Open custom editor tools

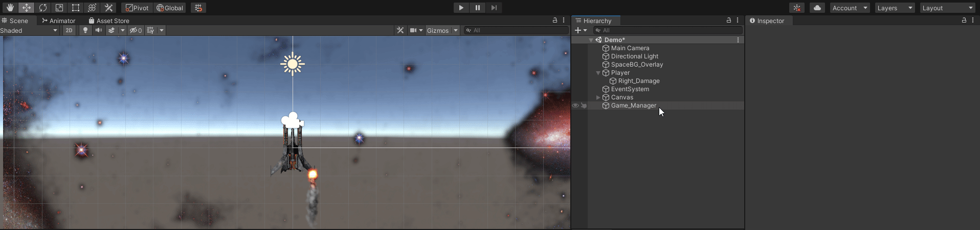[x=108, y=8]
